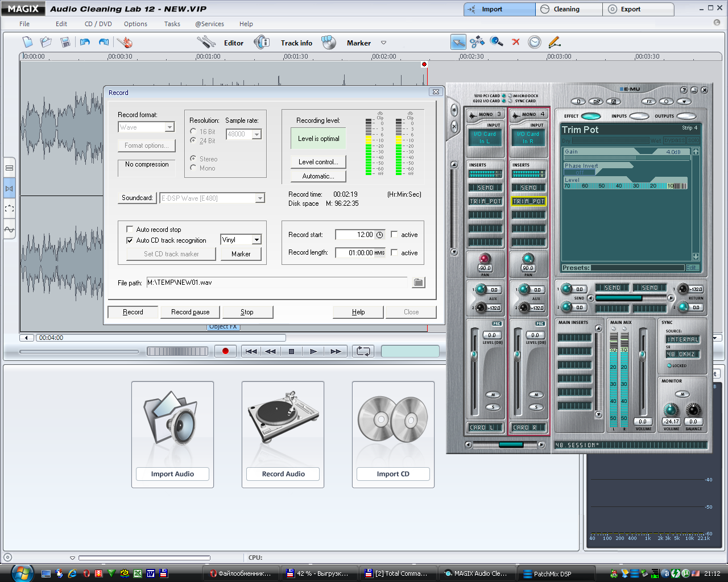The image size is (728, 582).
Task: Toggle Effect view button in PatchMix
Action: click(591, 116)
